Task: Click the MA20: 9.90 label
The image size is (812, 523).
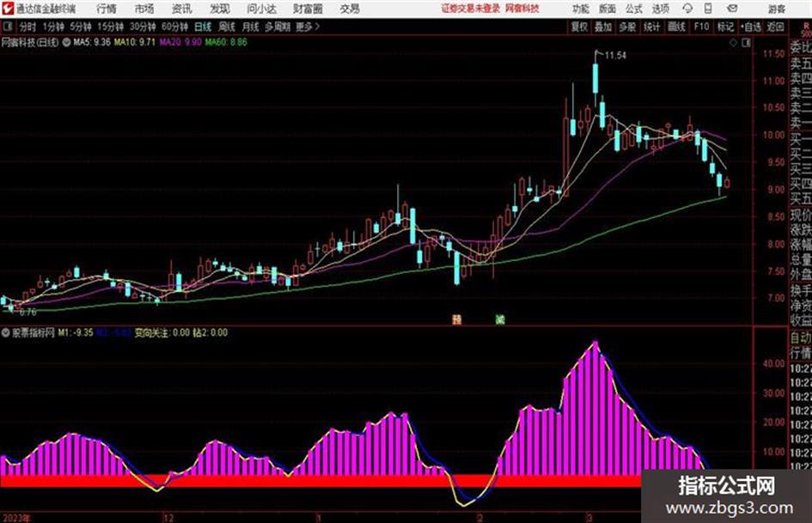Action: [180, 42]
